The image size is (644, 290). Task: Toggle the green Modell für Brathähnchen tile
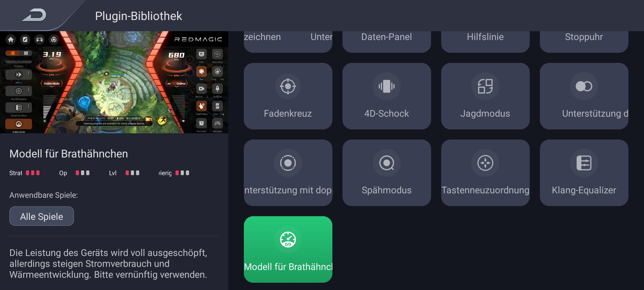[x=288, y=249]
